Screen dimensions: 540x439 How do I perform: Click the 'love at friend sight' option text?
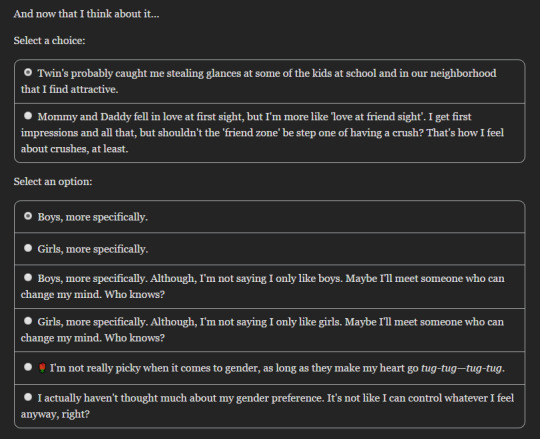[x=262, y=133]
